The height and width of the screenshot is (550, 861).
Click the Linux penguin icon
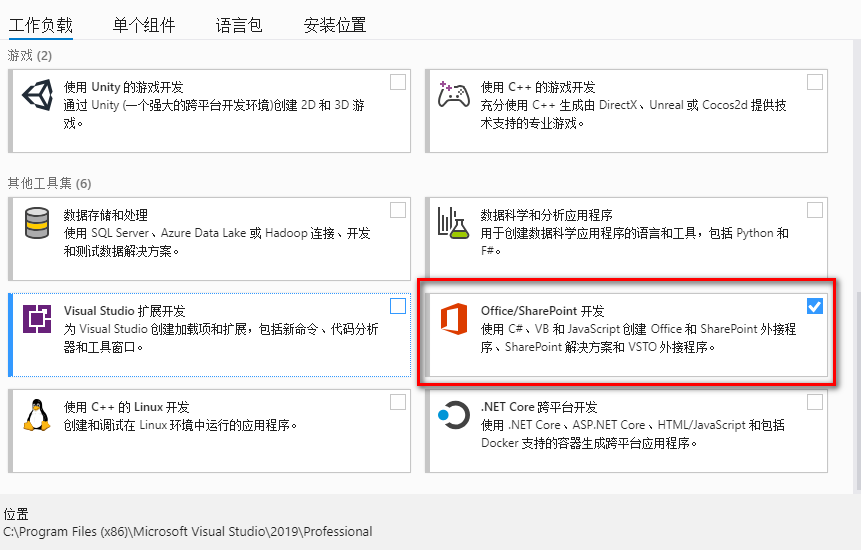coord(37,415)
